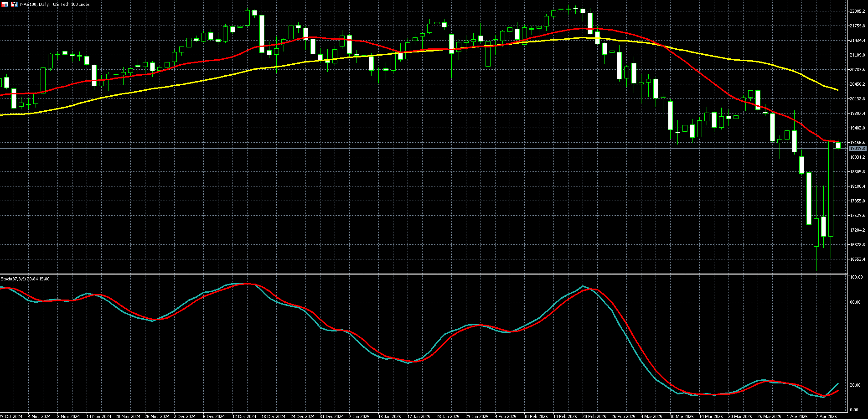Click the 20 Feb 2025 date label
The image size is (868, 419).
[594, 416]
